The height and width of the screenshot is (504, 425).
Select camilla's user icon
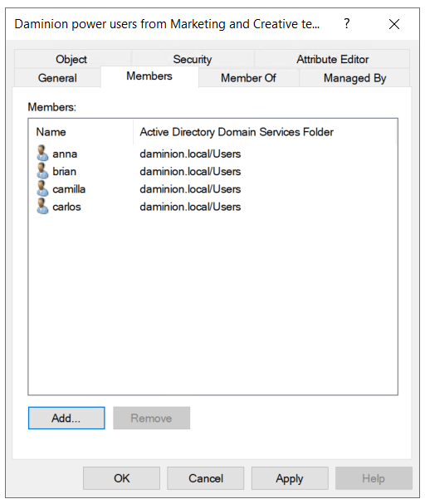[42, 188]
